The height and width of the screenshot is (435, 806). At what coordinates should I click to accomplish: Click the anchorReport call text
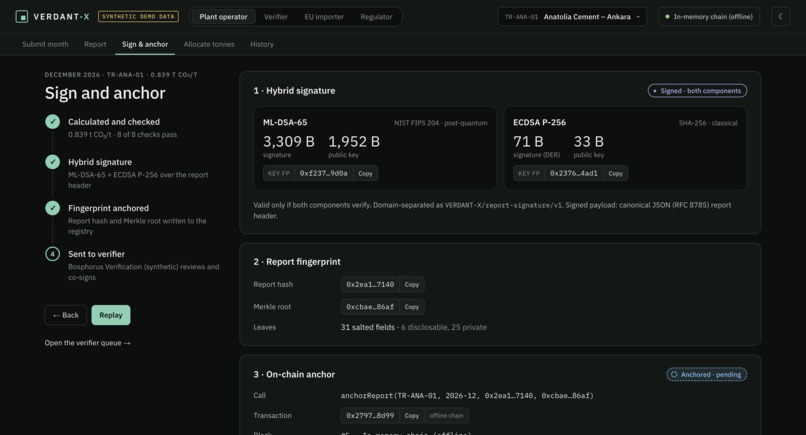click(x=467, y=395)
